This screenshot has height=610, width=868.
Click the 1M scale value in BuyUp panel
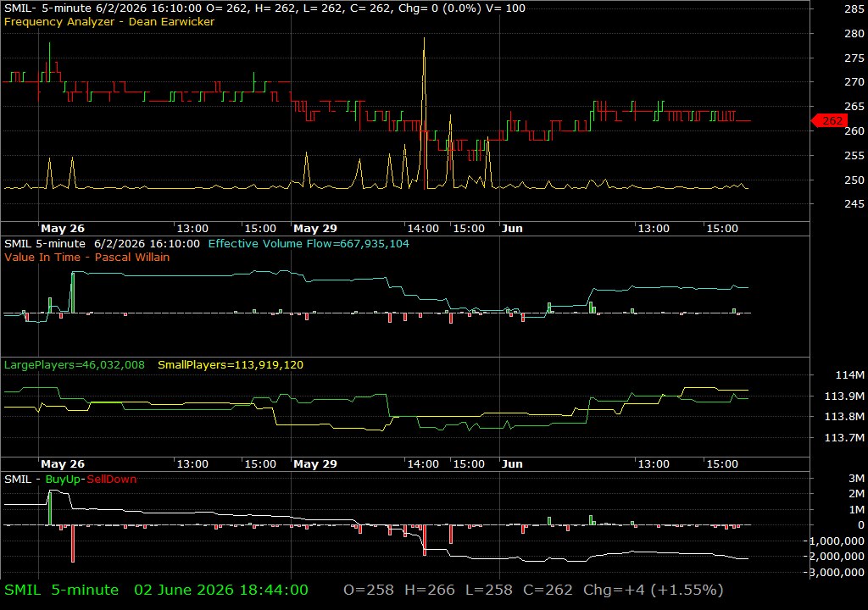(856, 509)
